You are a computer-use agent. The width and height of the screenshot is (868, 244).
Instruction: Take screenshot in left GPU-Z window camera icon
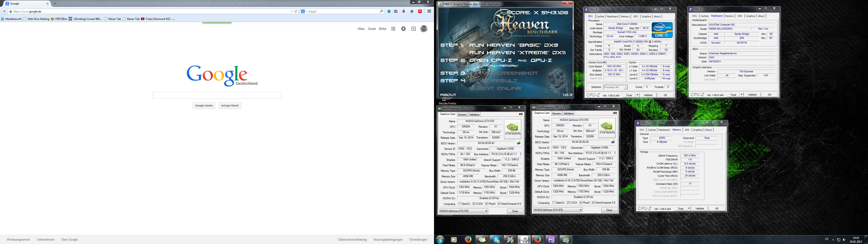(521, 114)
